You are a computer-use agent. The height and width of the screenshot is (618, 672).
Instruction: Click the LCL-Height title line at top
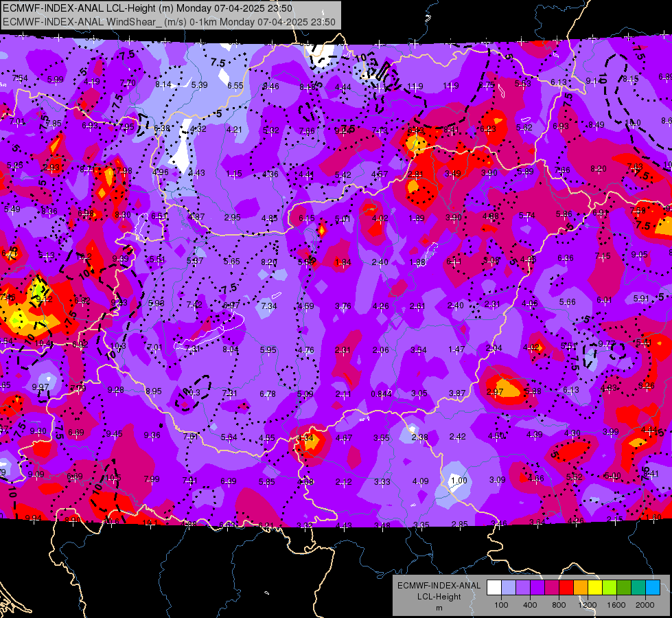pos(148,8)
